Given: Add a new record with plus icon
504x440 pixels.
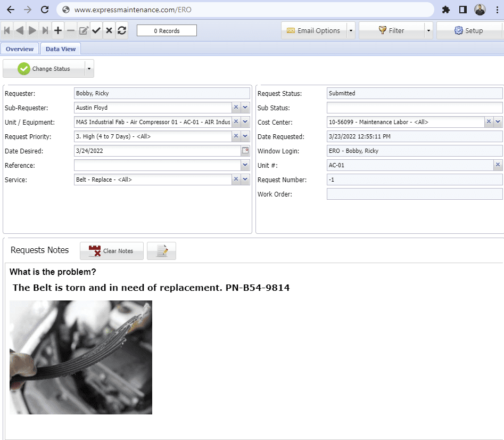Looking at the screenshot, I should [58, 30].
